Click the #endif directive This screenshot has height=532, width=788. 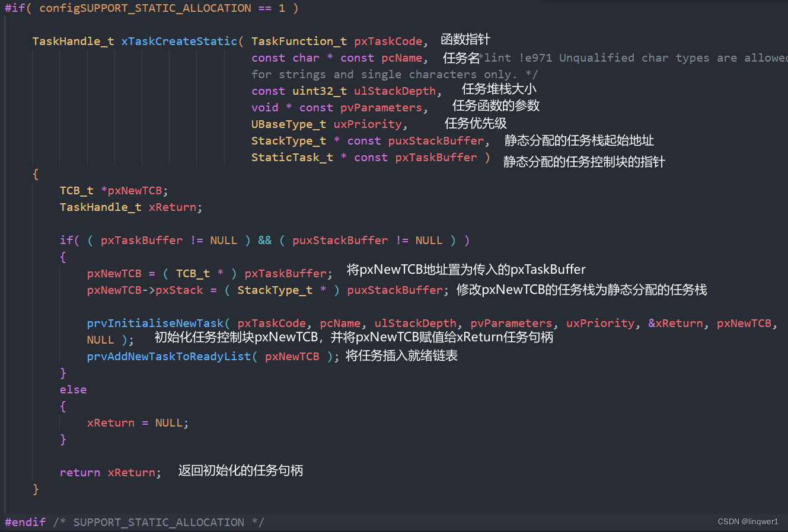pos(25,523)
